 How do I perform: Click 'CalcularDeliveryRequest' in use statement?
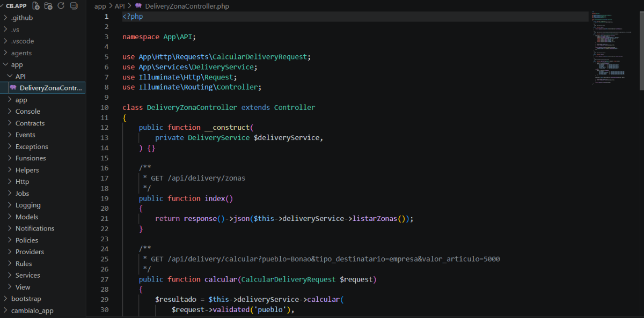[260, 57]
